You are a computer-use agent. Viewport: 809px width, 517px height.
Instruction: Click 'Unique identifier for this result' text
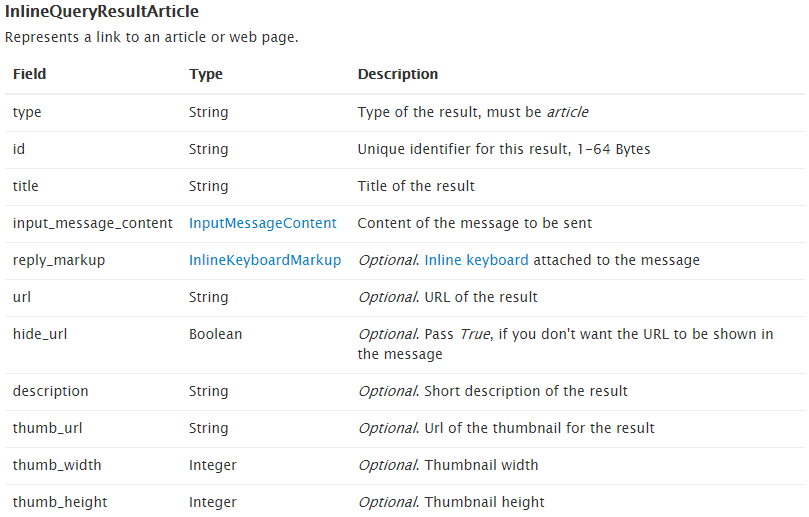click(x=464, y=149)
